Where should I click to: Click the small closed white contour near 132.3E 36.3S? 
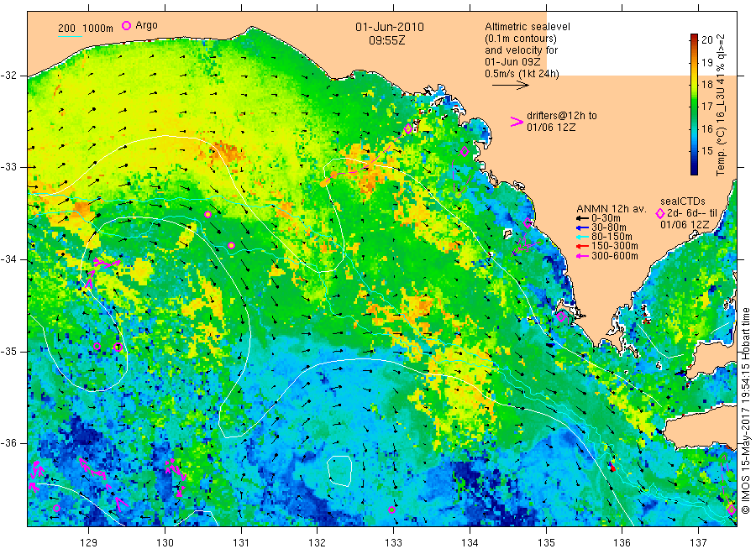point(339,470)
